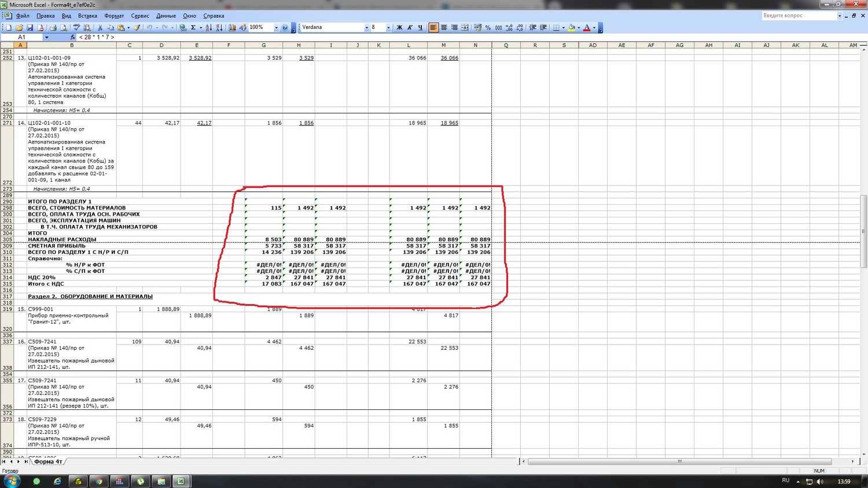
Task: Expand the Paste options dropdown arrow
Action: 128,27
